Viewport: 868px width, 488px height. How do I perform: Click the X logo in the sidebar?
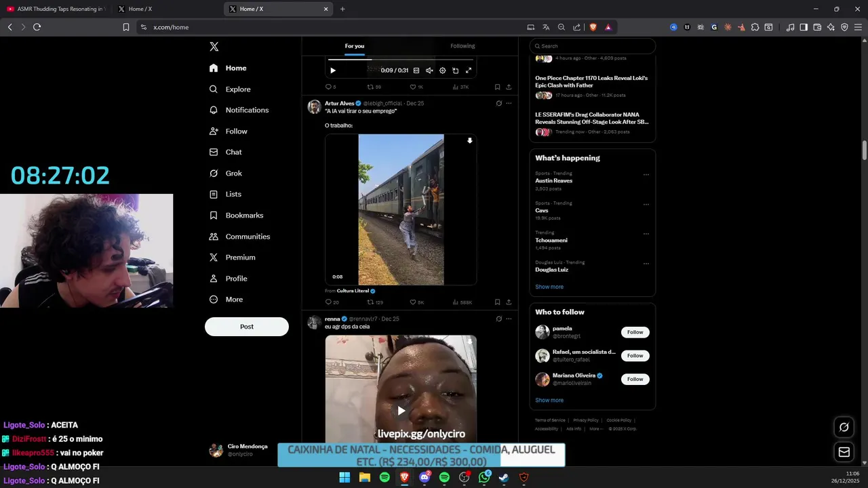click(214, 47)
